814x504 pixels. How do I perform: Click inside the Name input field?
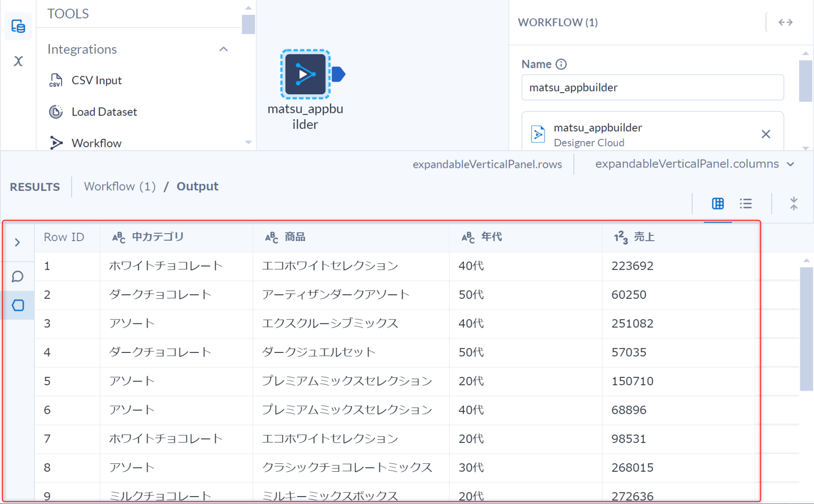[x=652, y=87]
